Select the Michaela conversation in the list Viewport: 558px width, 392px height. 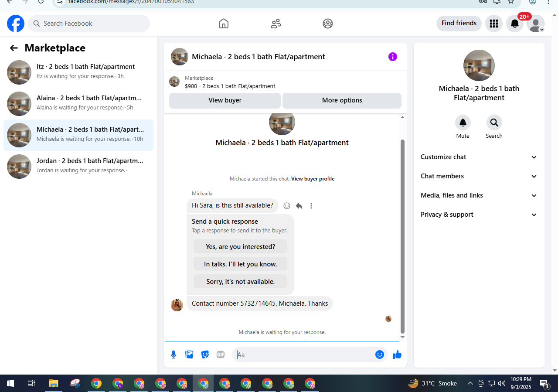tap(78, 135)
